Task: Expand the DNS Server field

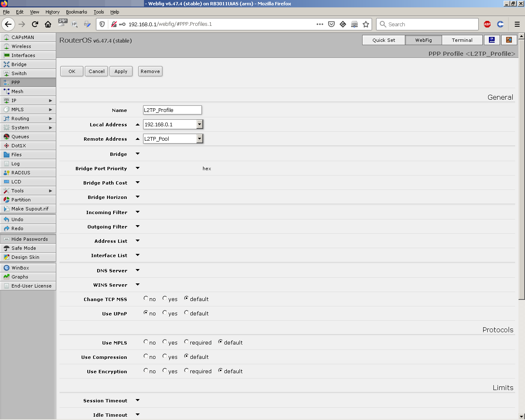Action: pos(137,270)
